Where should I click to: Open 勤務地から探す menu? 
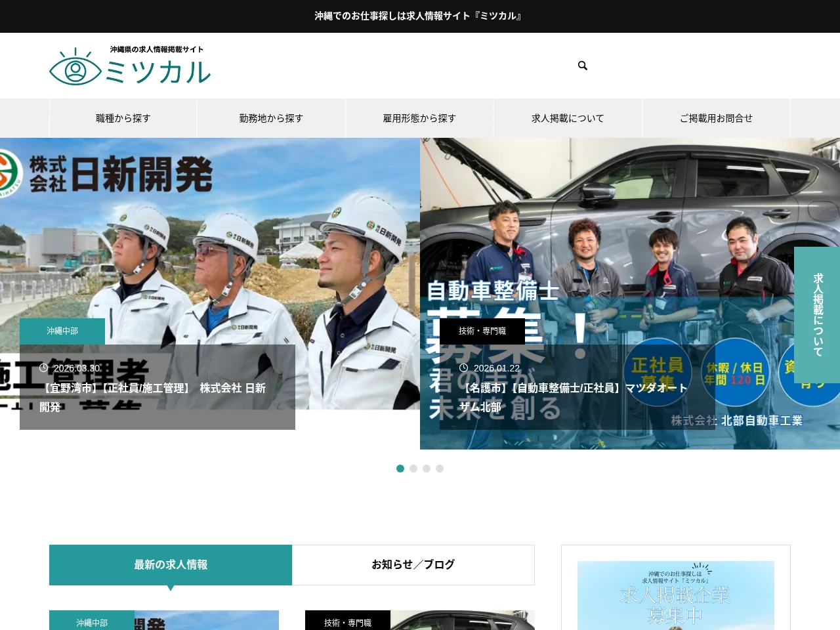[271, 118]
